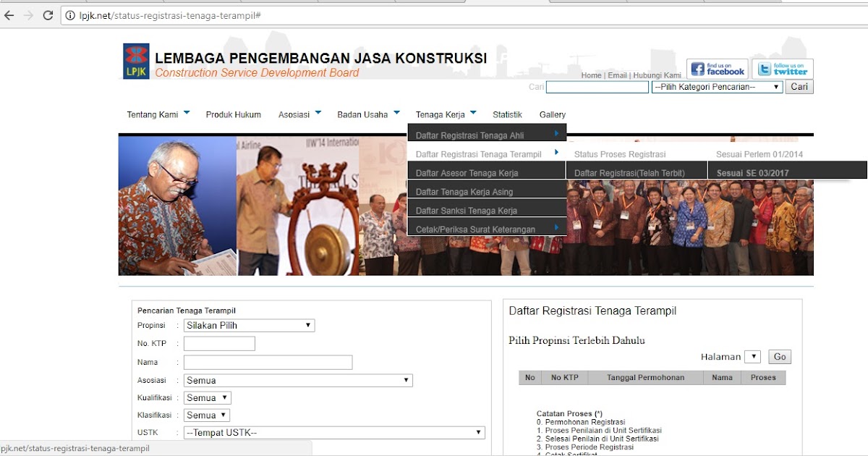This screenshot has width=868, height=456.
Task: Open the Statistik menu
Action: coord(507,114)
